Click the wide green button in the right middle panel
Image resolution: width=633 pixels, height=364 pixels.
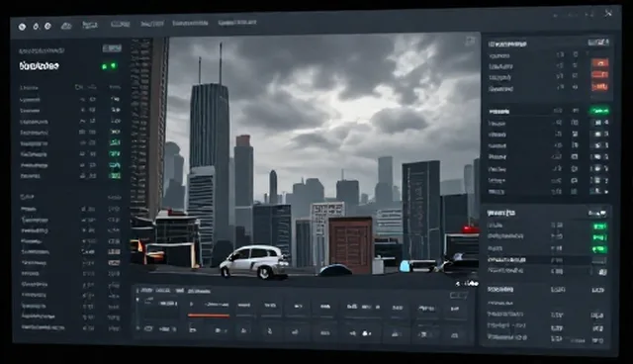click(x=599, y=111)
